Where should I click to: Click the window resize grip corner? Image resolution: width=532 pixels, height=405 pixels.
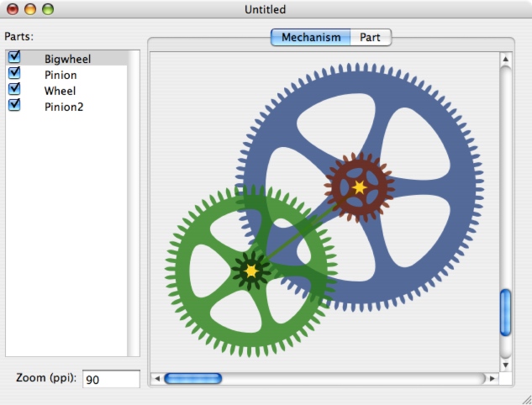click(x=527, y=400)
